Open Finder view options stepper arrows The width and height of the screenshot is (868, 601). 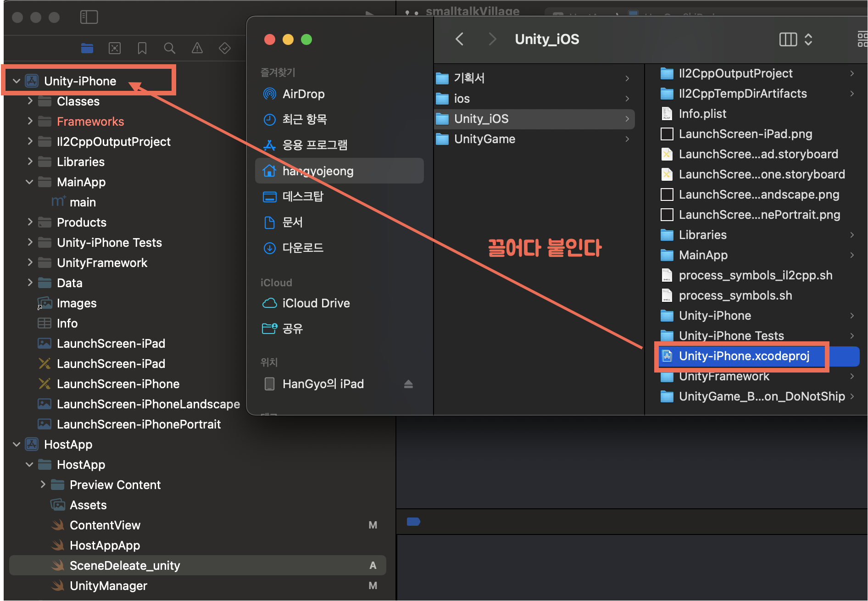[809, 39]
